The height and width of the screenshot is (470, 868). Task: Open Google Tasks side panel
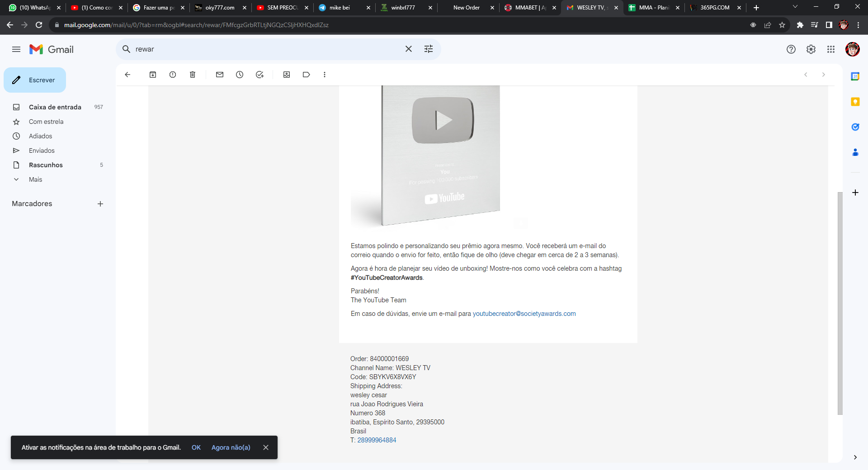pyautogui.click(x=855, y=127)
